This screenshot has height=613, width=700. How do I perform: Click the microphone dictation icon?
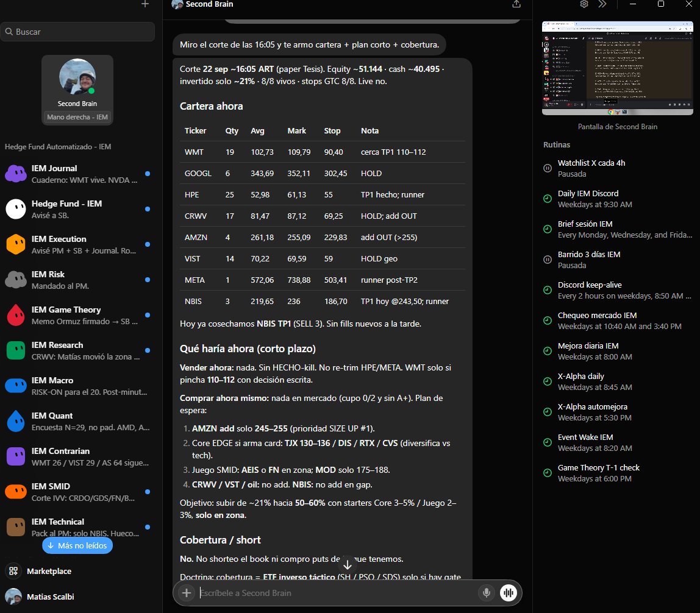(487, 592)
